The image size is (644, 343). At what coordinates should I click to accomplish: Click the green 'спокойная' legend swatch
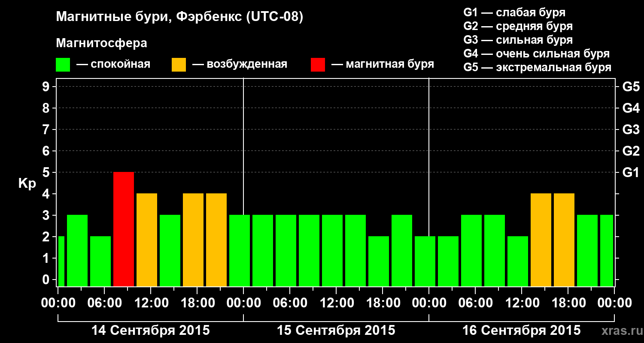click(x=63, y=65)
